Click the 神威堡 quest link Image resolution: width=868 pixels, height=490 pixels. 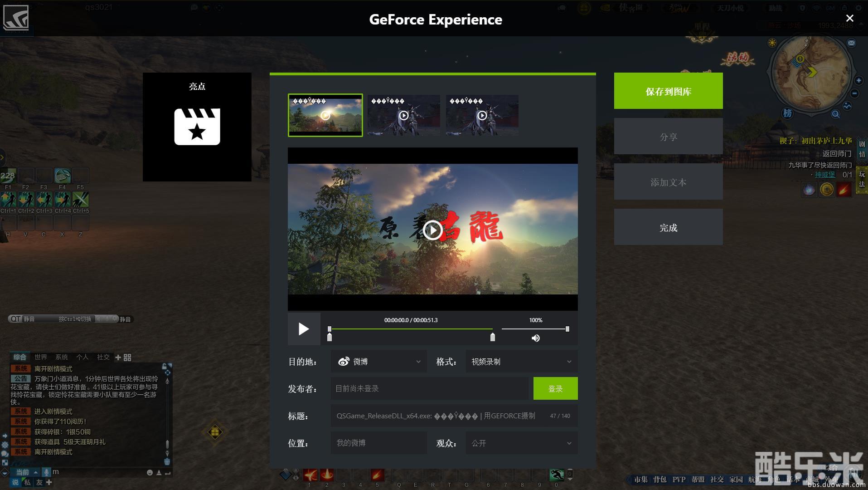pyautogui.click(x=825, y=175)
